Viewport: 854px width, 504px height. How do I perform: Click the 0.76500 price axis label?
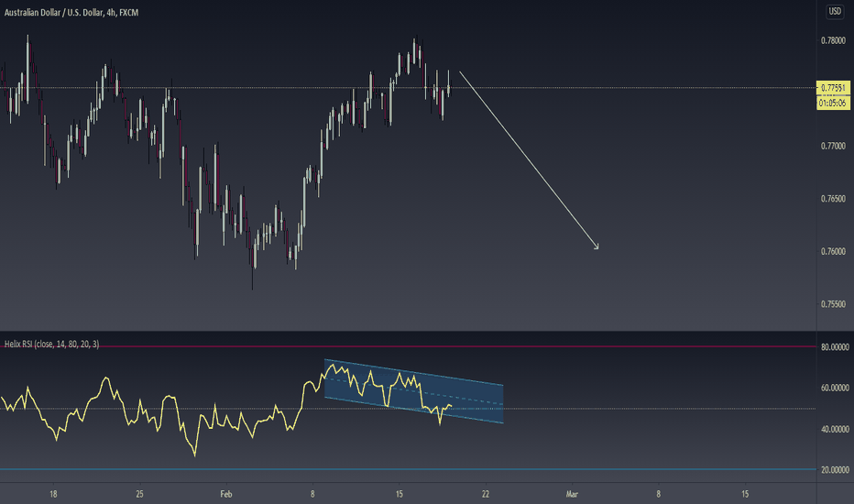[x=833, y=199]
